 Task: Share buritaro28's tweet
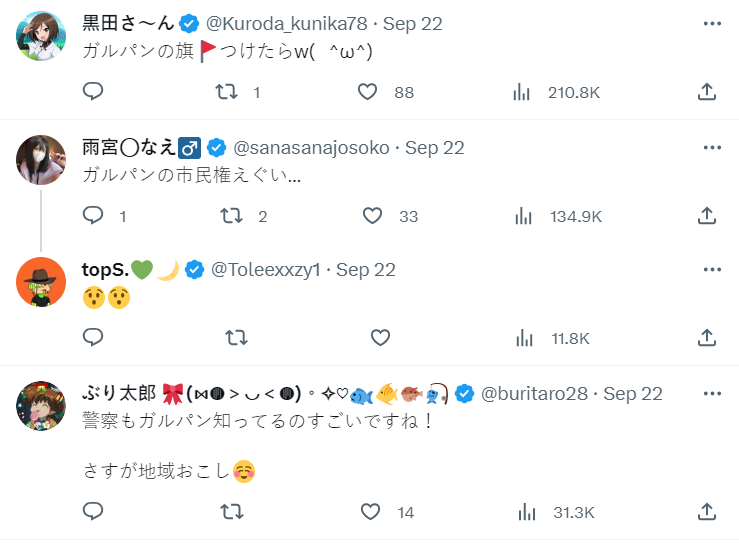pos(706,512)
